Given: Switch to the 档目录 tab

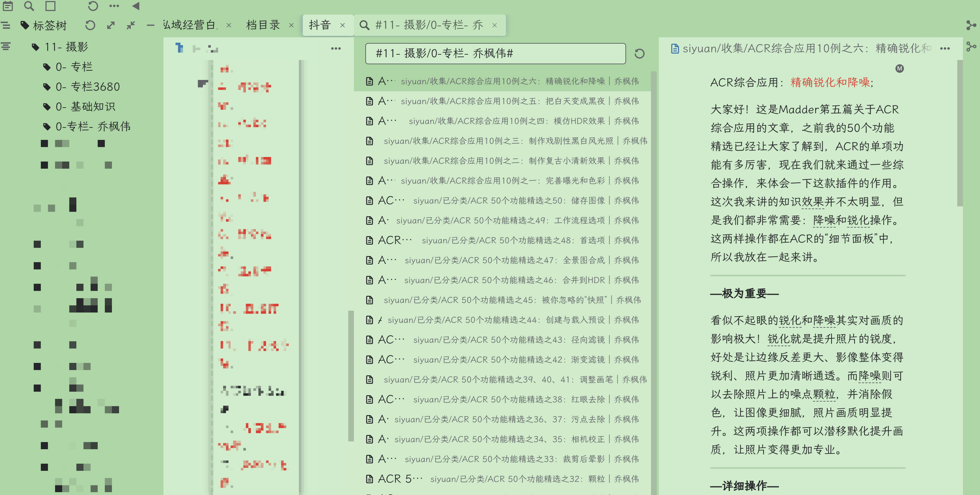Looking at the screenshot, I should (263, 25).
